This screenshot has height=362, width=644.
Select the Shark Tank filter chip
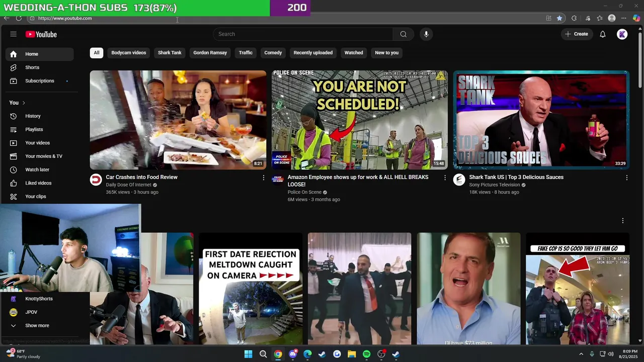(x=170, y=53)
